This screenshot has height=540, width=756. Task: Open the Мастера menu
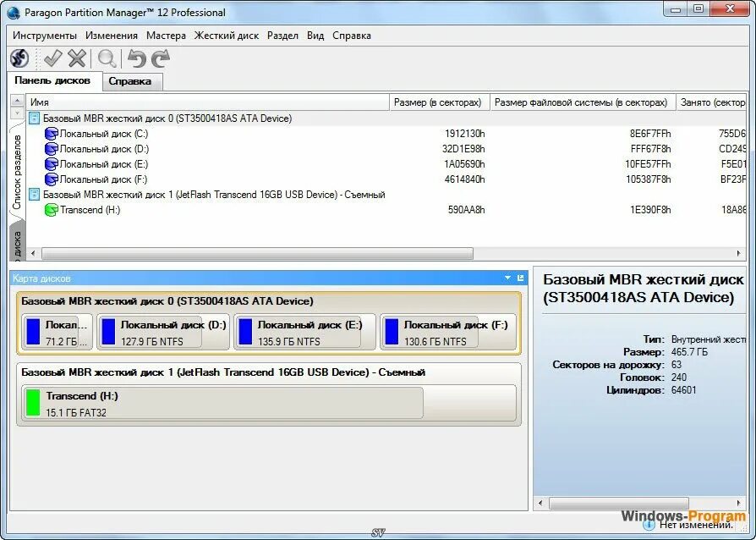click(x=166, y=36)
